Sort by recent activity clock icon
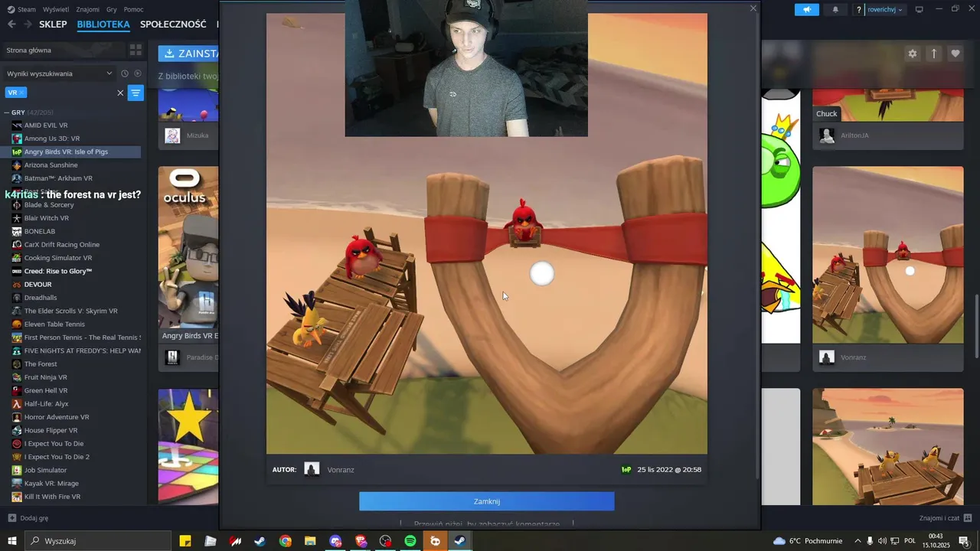This screenshot has height=551, width=980. coord(125,73)
